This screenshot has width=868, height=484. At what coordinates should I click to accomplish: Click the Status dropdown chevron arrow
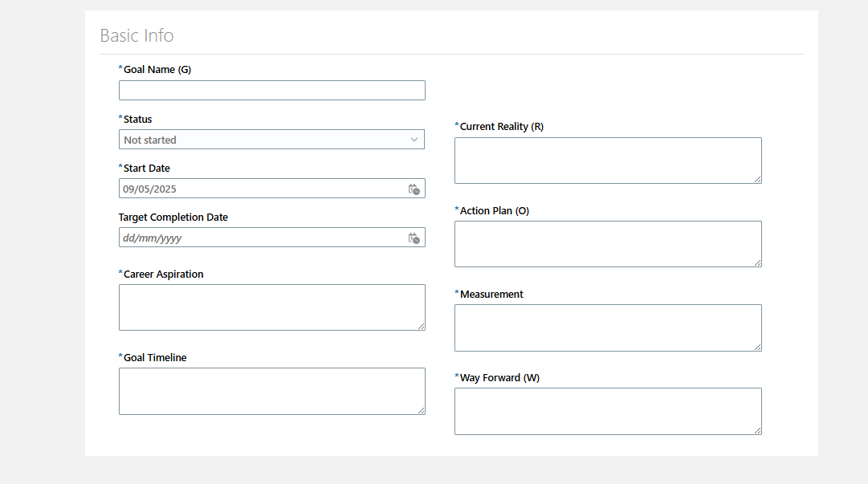coord(414,140)
